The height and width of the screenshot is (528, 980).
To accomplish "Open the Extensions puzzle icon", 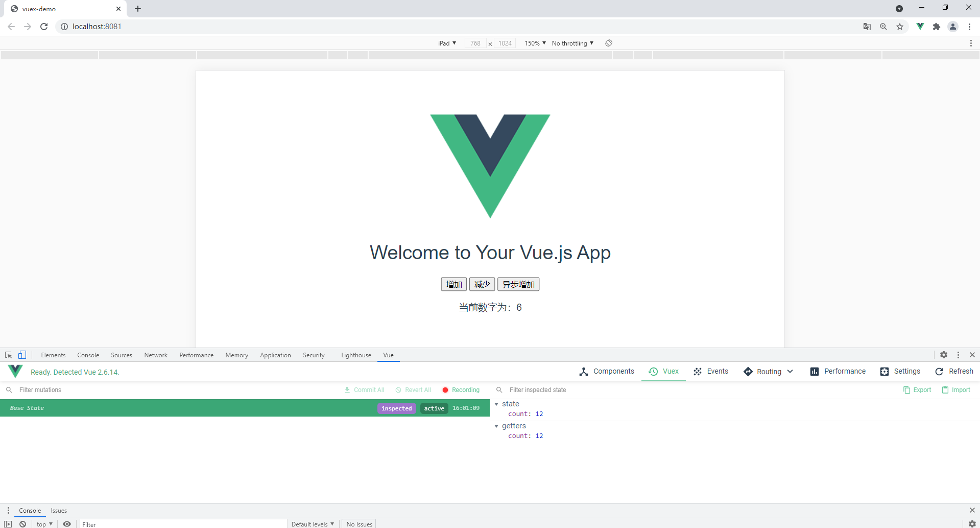I will click(x=937, y=27).
